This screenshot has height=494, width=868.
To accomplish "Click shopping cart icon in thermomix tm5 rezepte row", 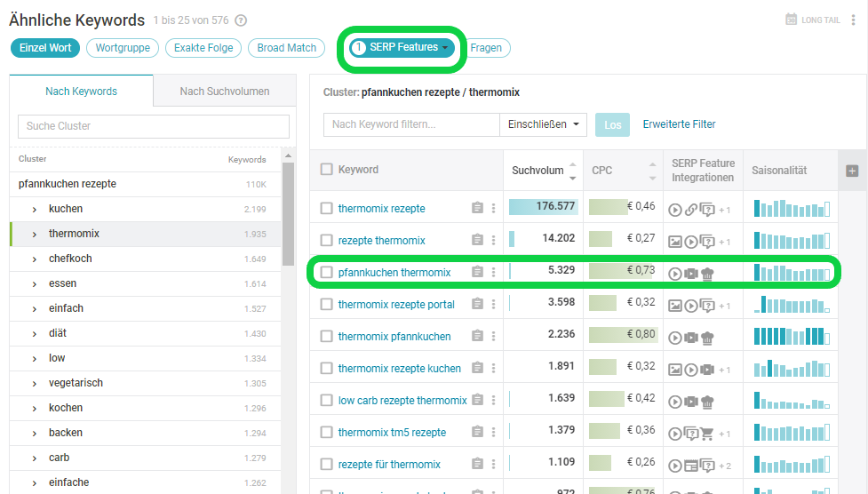I will pos(707,434).
